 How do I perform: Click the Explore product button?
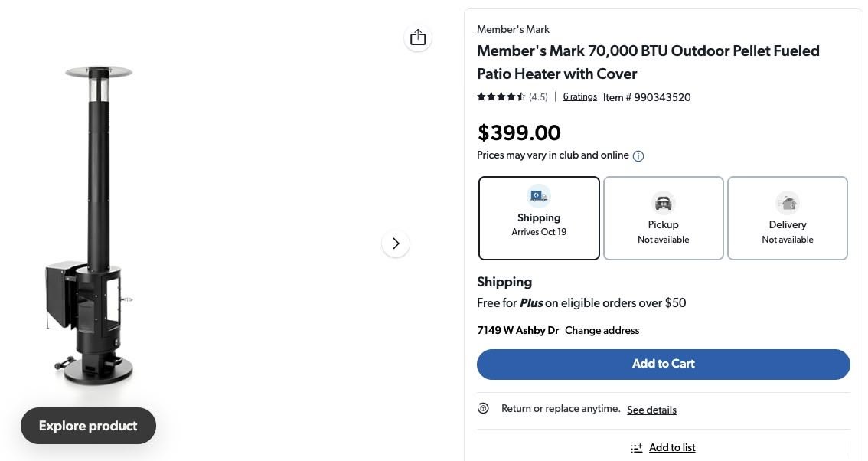coord(88,426)
